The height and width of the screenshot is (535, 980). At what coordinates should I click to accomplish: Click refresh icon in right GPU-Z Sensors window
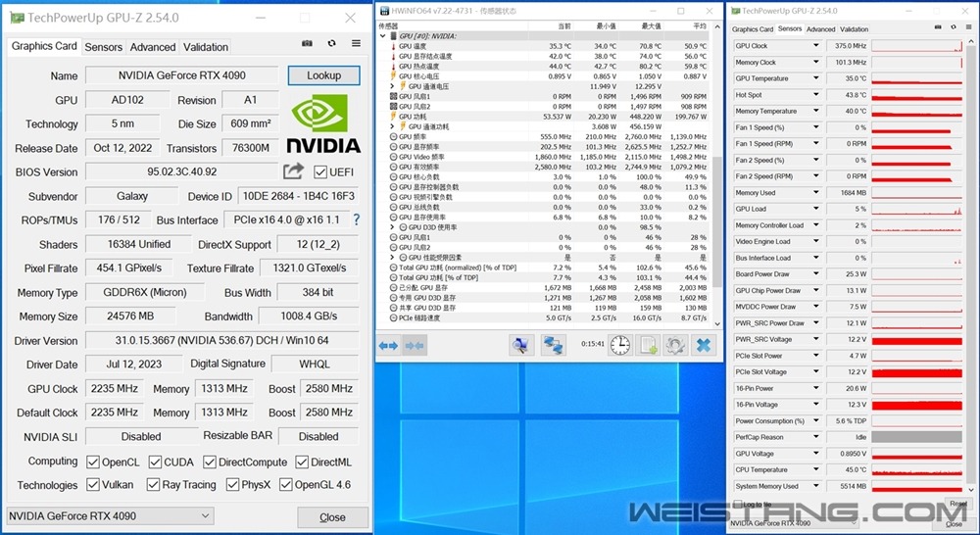pos(954,27)
